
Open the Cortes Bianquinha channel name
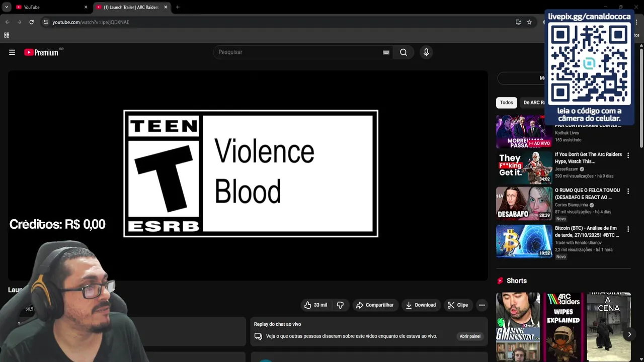point(572,205)
